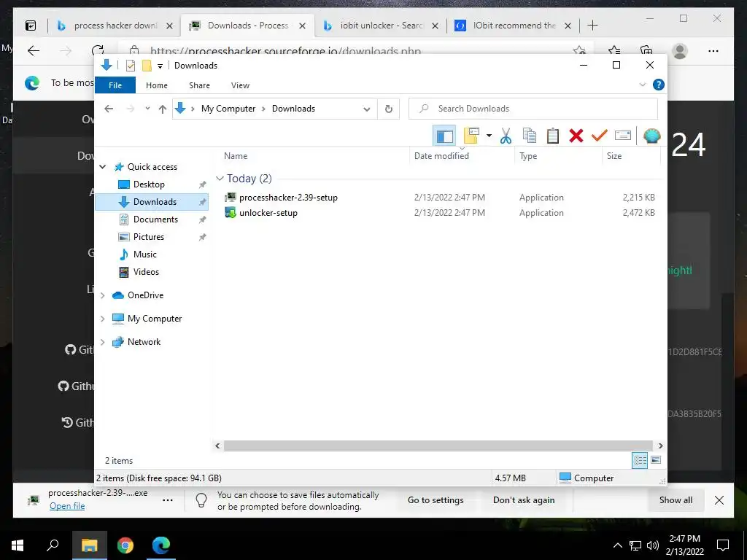Expand the OneDrive tree node
The height and width of the screenshot is (560, 747).
(x=102, y=295)
